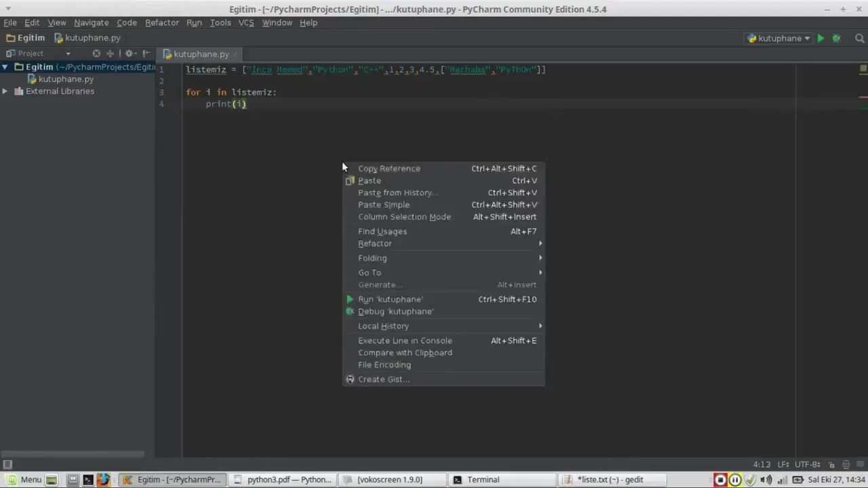Screen dimensions: 868x488
Task: Choose Compare with Clipboard
Action: [443, 353]
